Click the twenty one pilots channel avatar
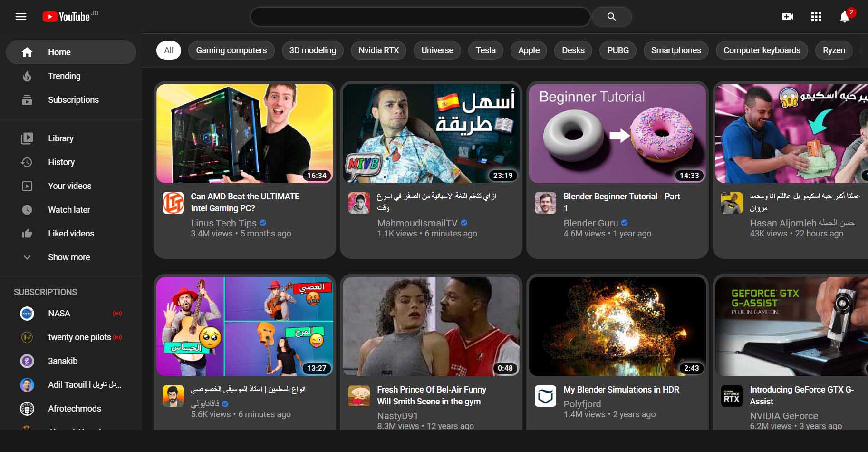Image resolution: width=868 pixels, height=452 pixels. click(x=27, y=337)
